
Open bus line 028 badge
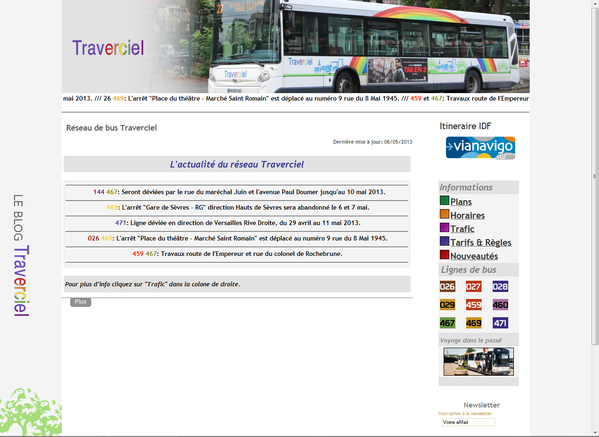point(500,286)
